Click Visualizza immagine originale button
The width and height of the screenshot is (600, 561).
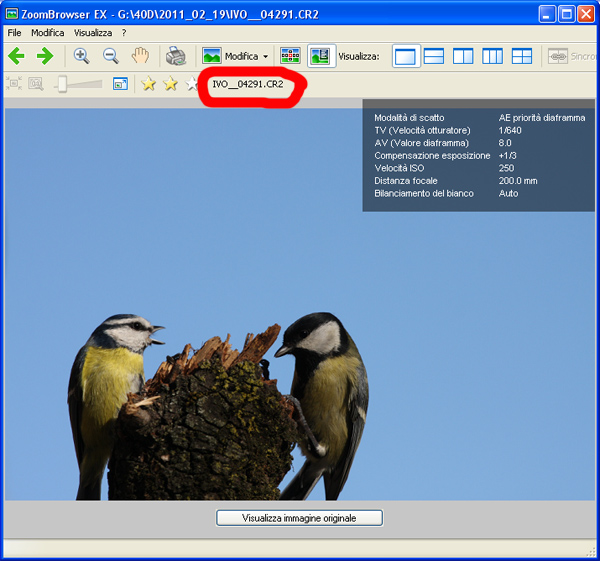pos(299,518)
